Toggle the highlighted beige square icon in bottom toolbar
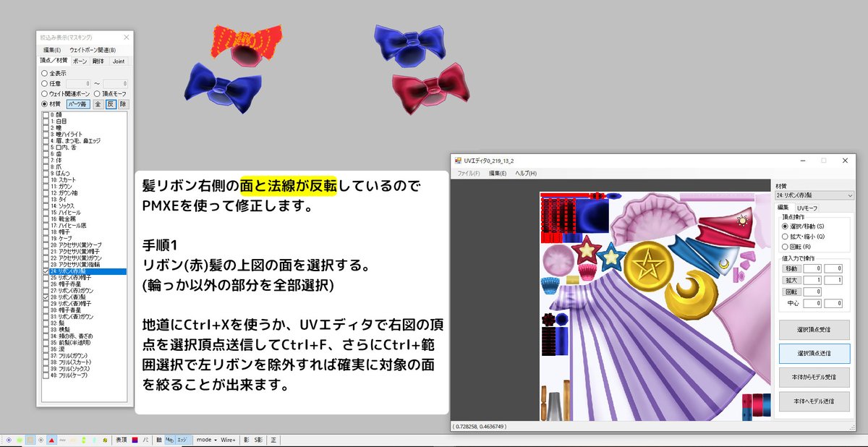The image size is (868, 447). point(30,440)
